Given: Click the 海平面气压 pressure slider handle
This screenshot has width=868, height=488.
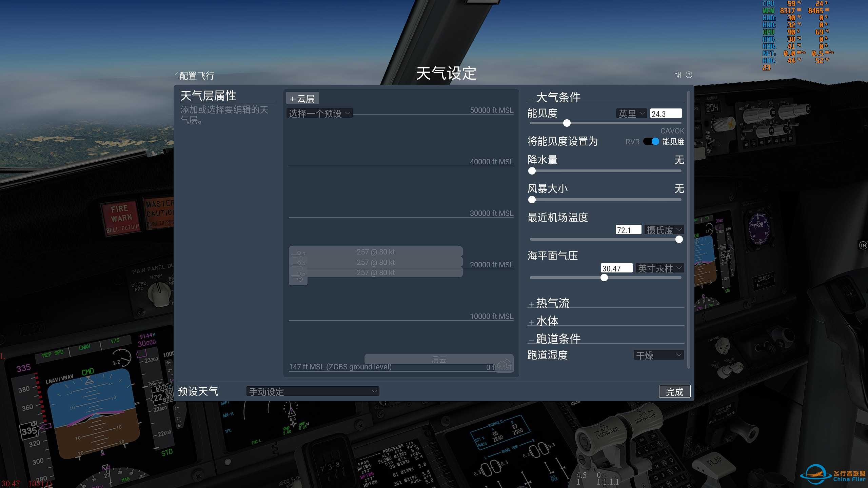Looking at the screenshot, I should (604, 278).
